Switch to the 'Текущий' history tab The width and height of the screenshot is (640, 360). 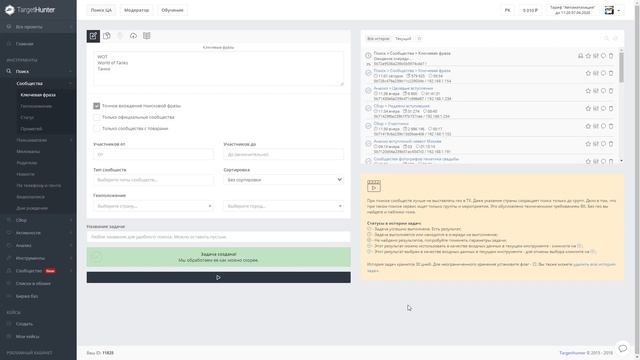tap(403, 39)
